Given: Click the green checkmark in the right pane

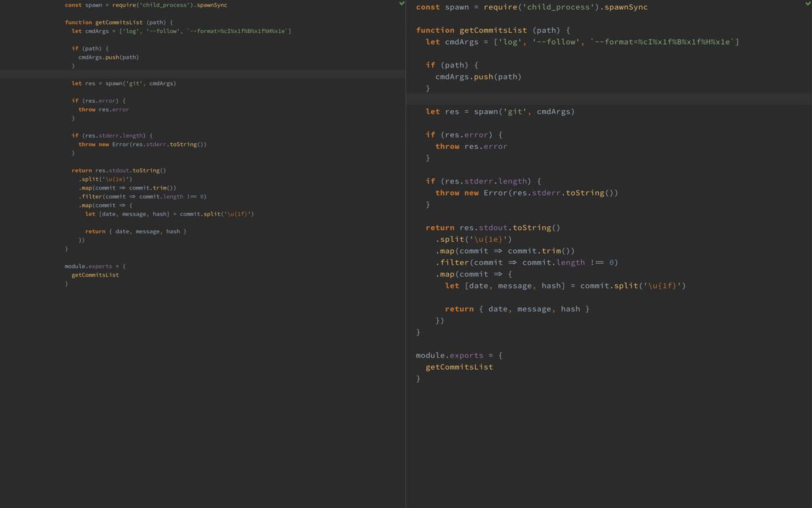Looking at the screenshot, I should tap(808, 3).
